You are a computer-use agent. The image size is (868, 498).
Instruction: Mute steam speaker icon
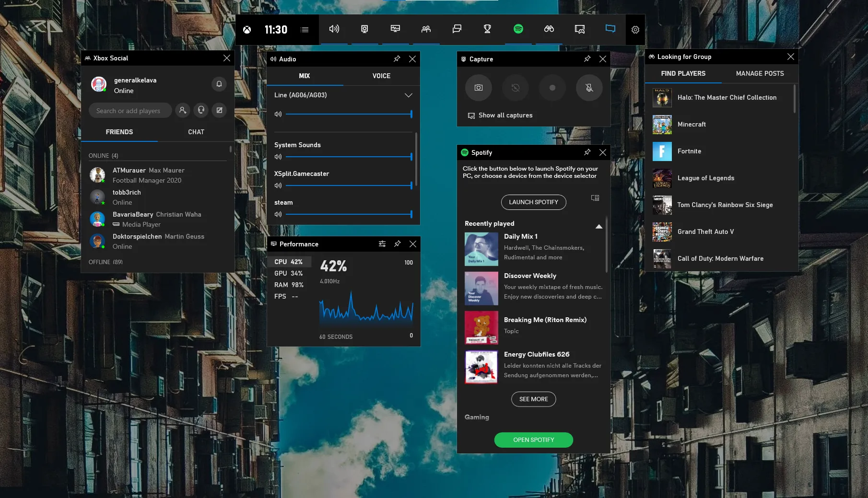tap(278, 214)
